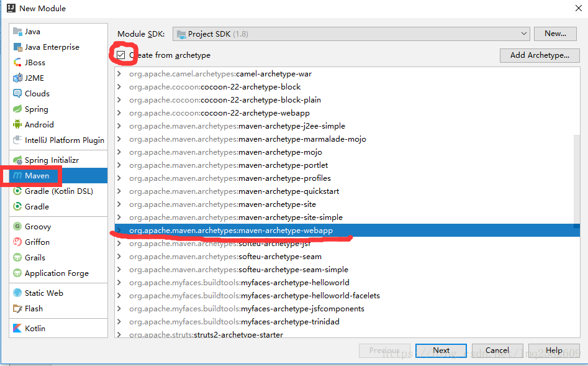Select maven-archetype-profiles row text
Image resolution: width=588 pixels, height=366 pixels.
pos(230,178)
